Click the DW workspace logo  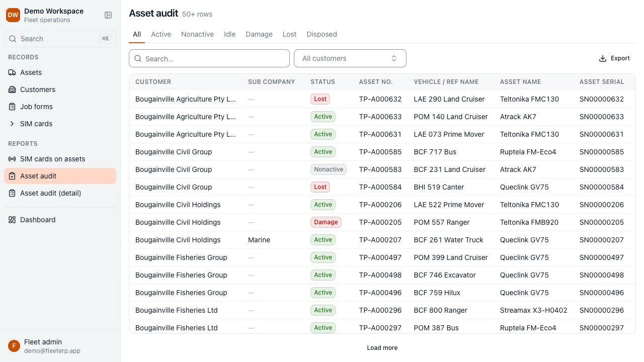pyautogui.click(x=13, y=15)
